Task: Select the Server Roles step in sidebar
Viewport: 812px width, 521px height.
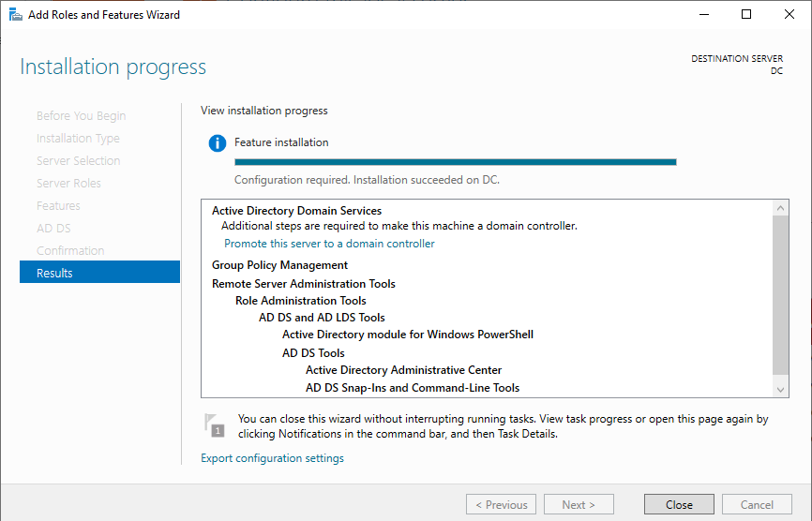Action: (x=68, y=183)
